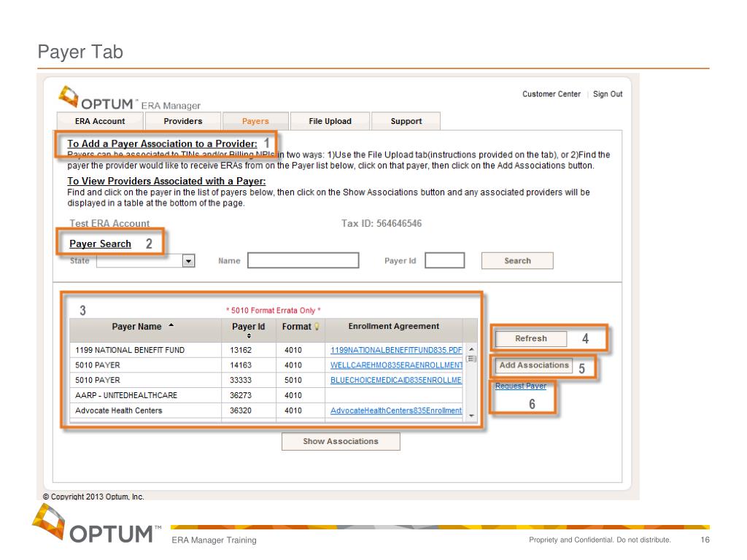The width and height of the screenshot is (747, 560).
Task: Open AdvocateHealthCenters835Enrollment link
Action: [396, 411]
